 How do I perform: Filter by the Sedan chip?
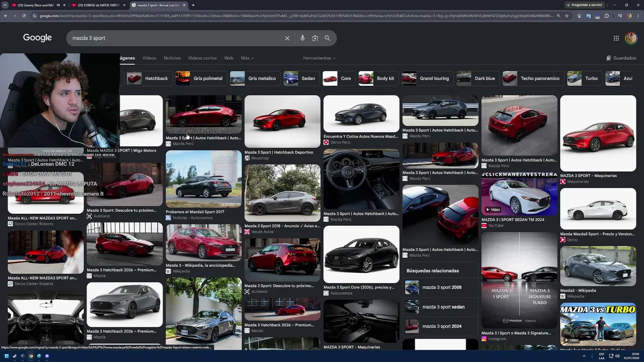[300, 78]
